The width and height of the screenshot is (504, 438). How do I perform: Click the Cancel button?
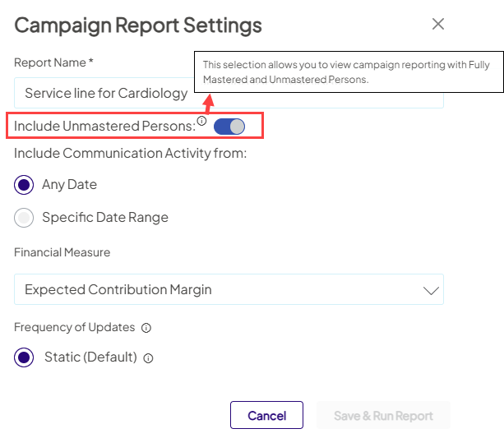click(x=266, y=416)
